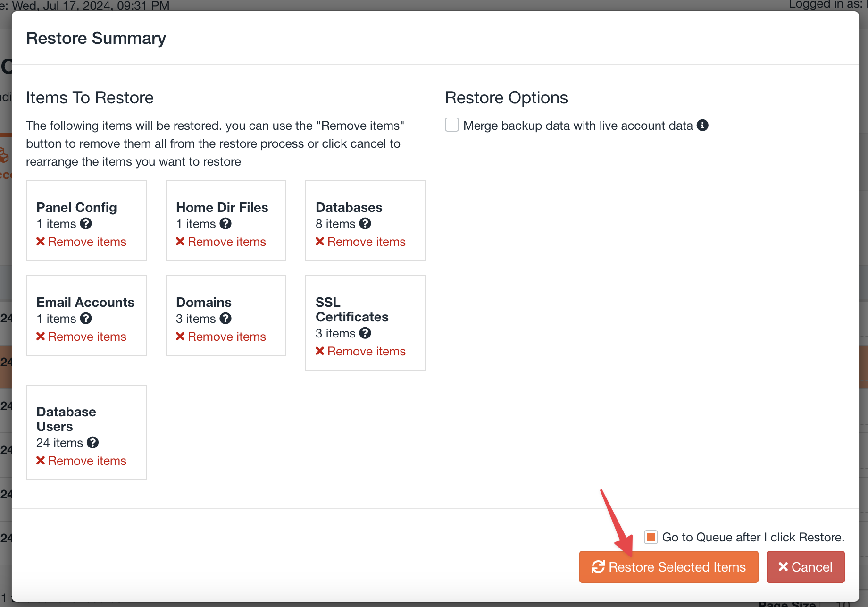Click the help icon next to SSL Certificates items
The image size is (868, 607).
(x=365, y=333)
